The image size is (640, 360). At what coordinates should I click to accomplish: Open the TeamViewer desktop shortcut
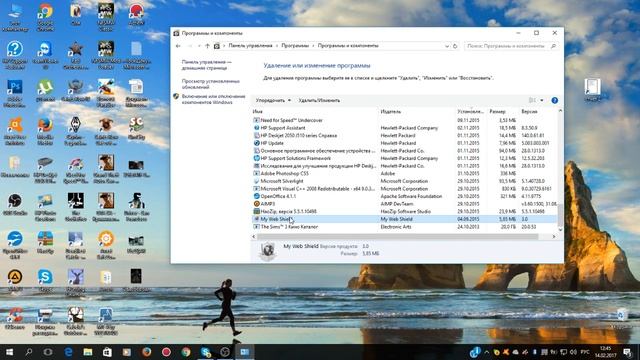45,56
